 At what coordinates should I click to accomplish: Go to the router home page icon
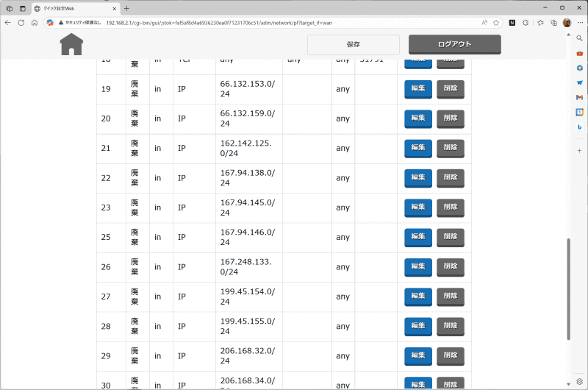pos(71,44)
